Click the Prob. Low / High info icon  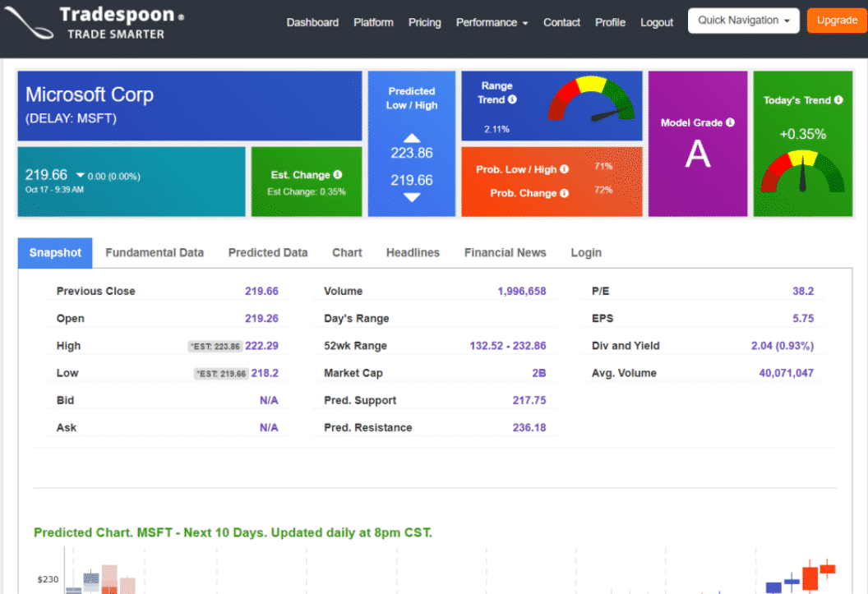[x=564, y=169]
